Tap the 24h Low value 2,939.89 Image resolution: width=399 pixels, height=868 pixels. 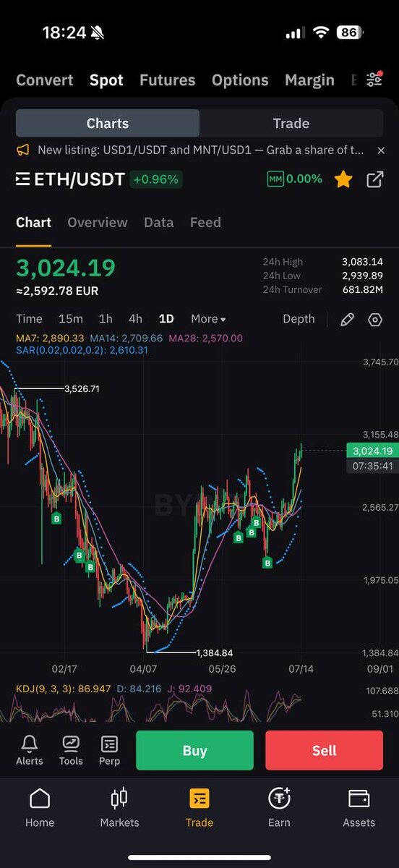coord(362,276)
